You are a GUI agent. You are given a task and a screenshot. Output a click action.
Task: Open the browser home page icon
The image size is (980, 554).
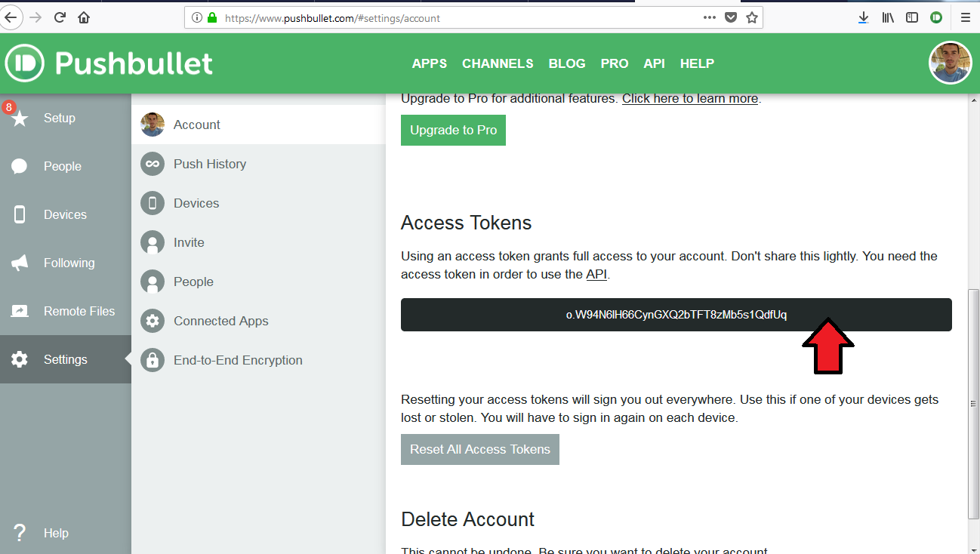pyautogui.click(x=84, y=17)
